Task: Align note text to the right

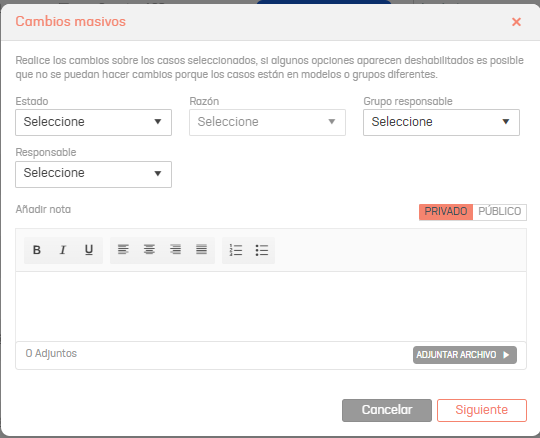Action: coord(175,250)
